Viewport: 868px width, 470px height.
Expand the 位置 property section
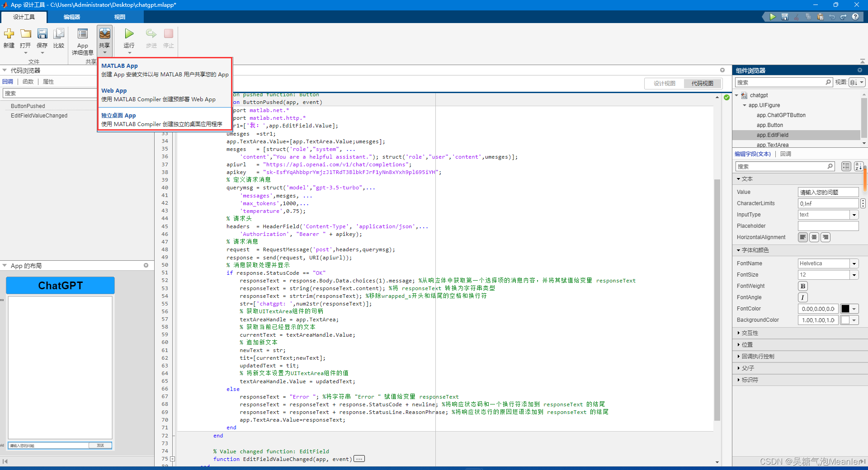tap(738, 345)
